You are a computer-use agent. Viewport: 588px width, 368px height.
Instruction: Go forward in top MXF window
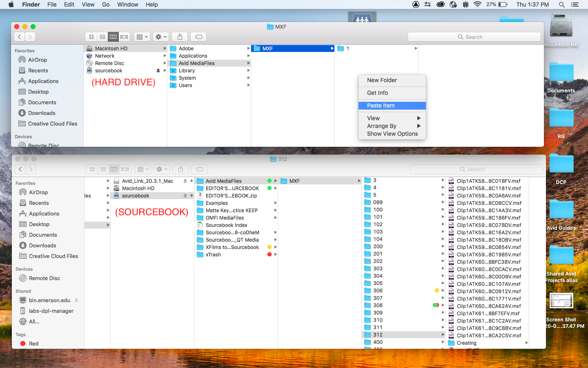(x=30, y=37)
